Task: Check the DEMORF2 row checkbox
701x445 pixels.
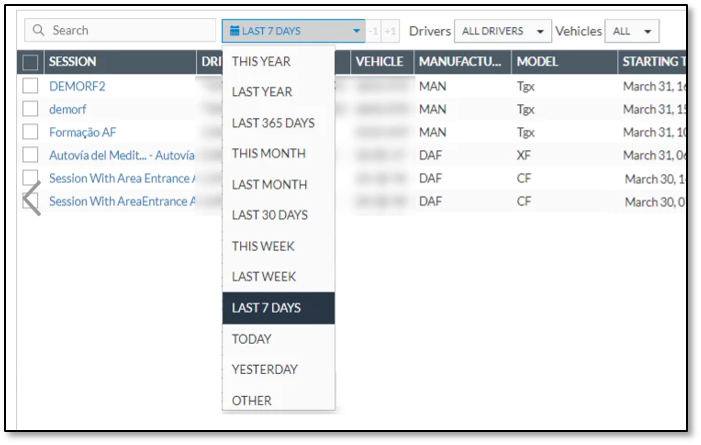Action: (x=30, y=85)
